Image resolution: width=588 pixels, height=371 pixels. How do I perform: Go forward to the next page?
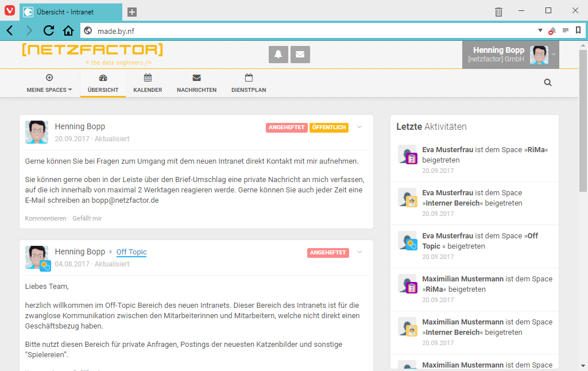click(x=29, y=30)
